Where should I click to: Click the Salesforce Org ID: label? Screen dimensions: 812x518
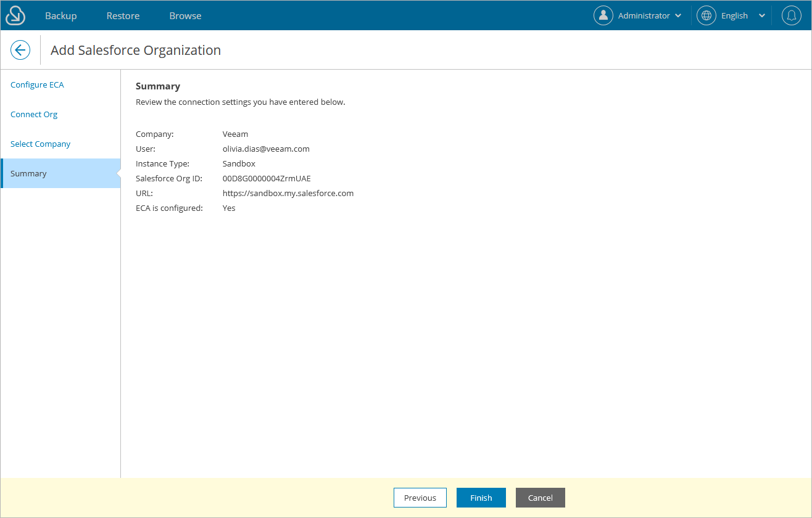pos(169,178)
